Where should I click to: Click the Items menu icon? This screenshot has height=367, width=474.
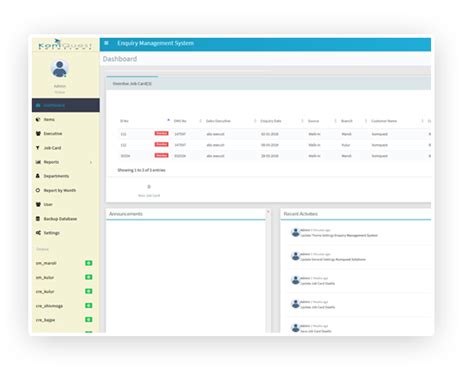pos(38,119)
